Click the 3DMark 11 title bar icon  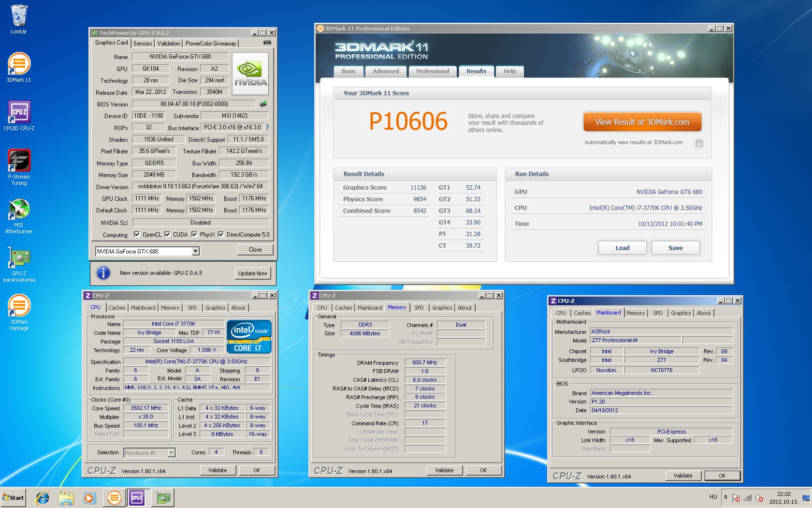point(320,29)
